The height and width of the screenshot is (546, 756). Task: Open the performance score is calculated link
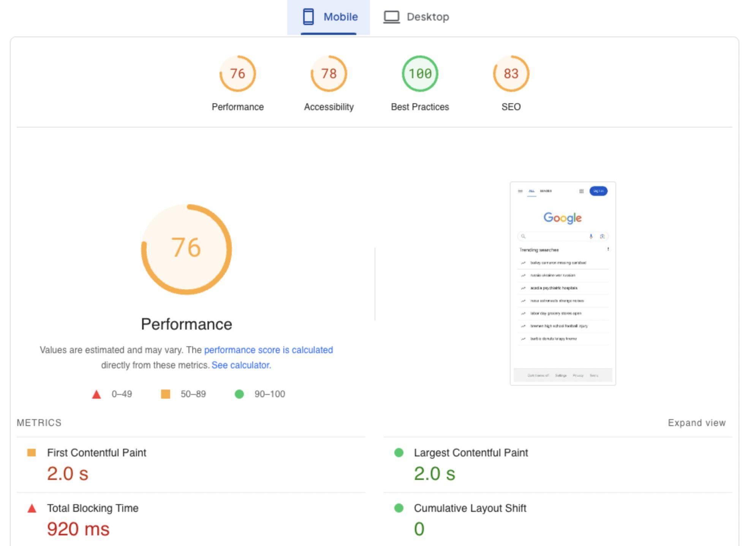pyautogui.click(x=269, y=350)
